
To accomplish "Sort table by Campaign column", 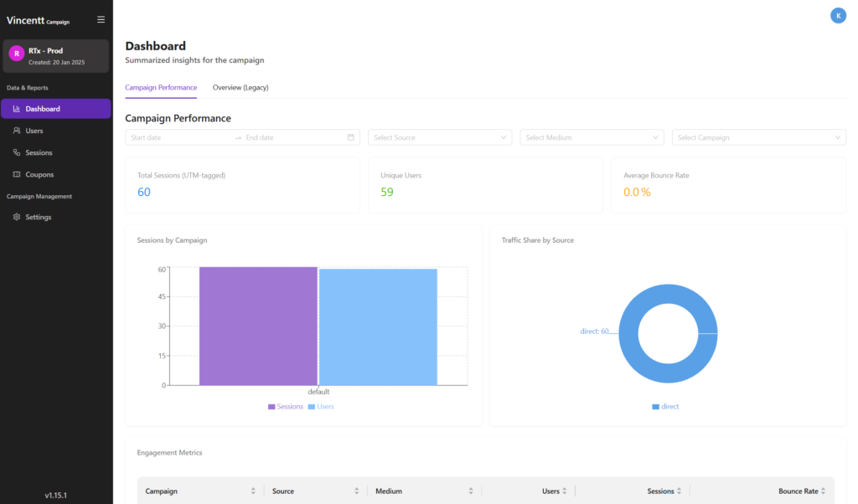I will point(253,491).
